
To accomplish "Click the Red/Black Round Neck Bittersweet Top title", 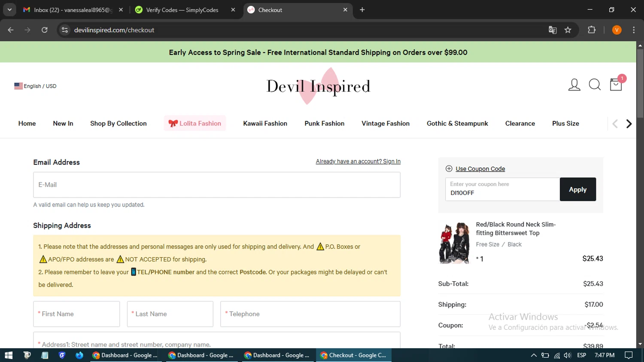I will tap(516, 228).
